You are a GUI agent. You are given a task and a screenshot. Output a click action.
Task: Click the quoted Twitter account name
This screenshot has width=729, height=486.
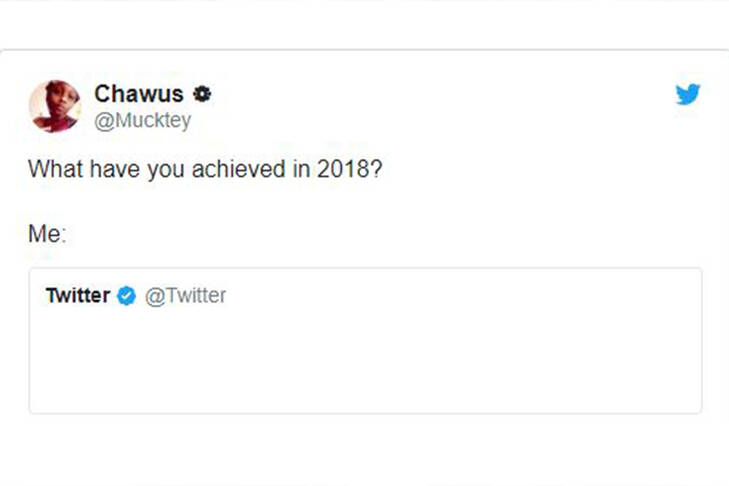tap(78, 296)
